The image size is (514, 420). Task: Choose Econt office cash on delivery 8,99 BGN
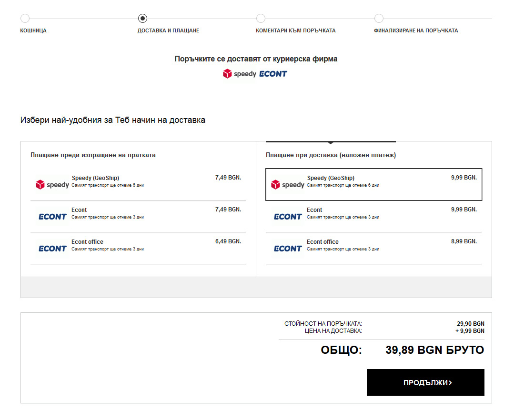(373, 248)
